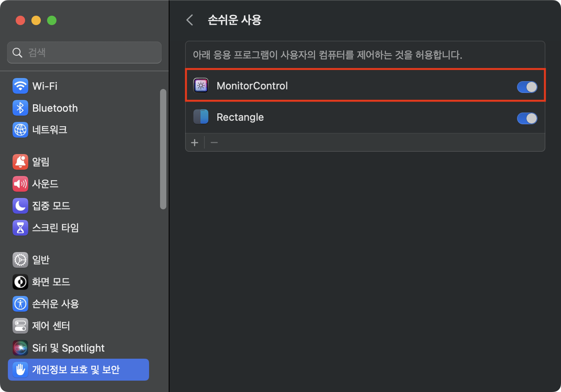This screenshot has width=561, height=392.
Task: Open 제어 센터 label in sidebar
Action: (51, 326)
